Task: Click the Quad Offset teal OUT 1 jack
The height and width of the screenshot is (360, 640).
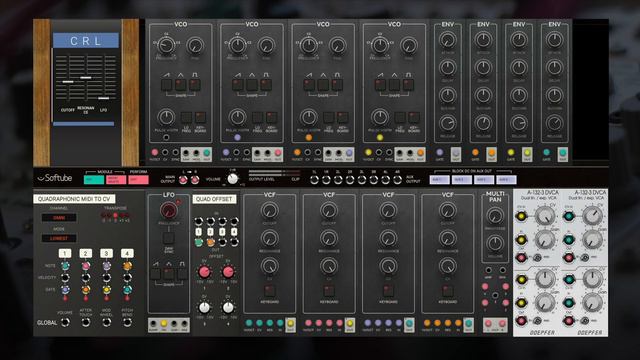Action: 198,242
